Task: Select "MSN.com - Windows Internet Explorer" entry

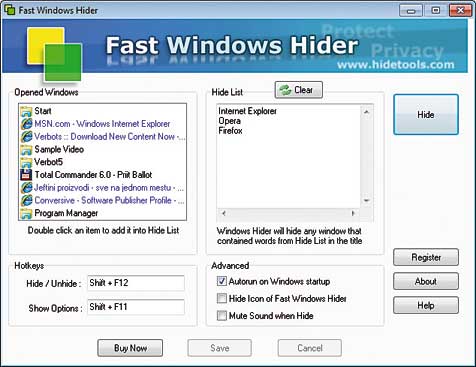Action: point(102,124)
